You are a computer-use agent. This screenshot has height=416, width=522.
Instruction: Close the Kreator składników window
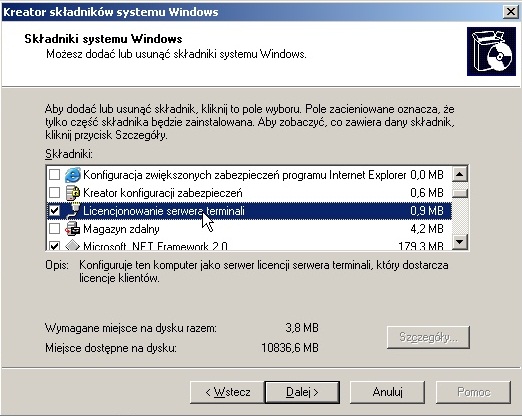pyautogui.click(x=511, y=12)
